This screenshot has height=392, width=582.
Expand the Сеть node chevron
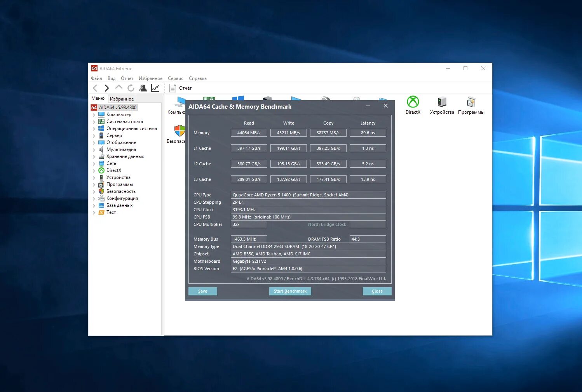94,164
